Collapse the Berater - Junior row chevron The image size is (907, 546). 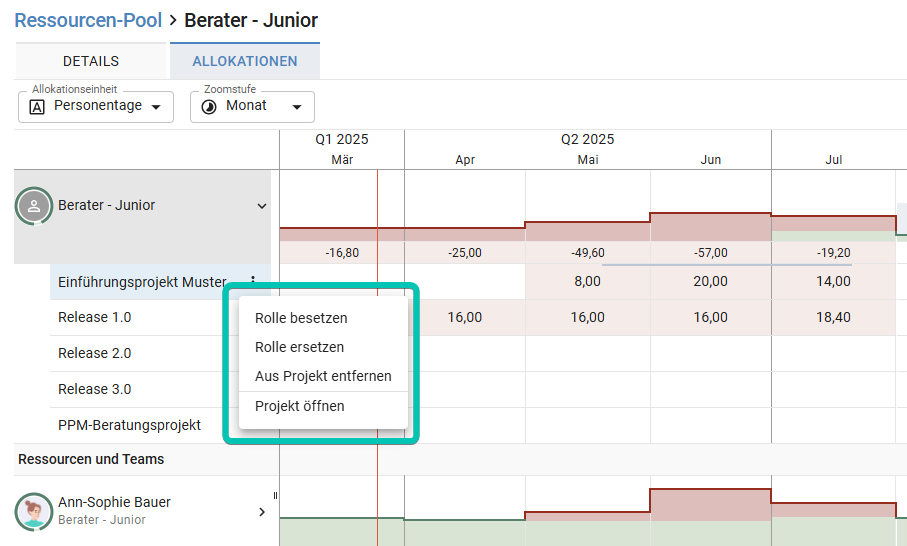point(262,206)
